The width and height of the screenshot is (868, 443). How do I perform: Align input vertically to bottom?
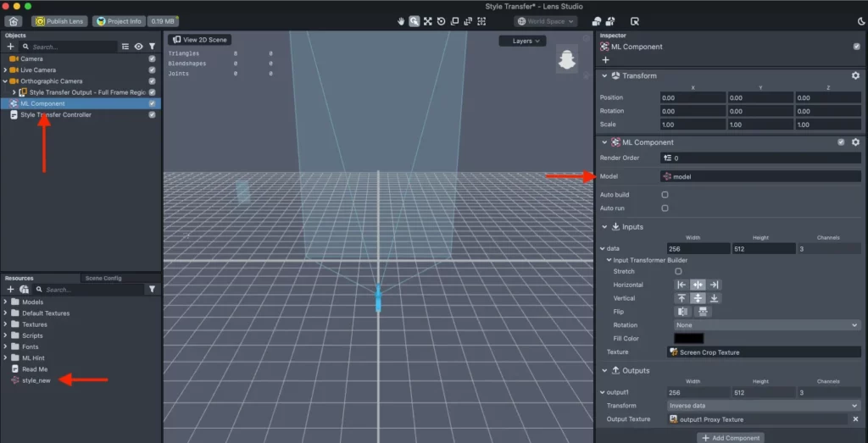[714, 298]
